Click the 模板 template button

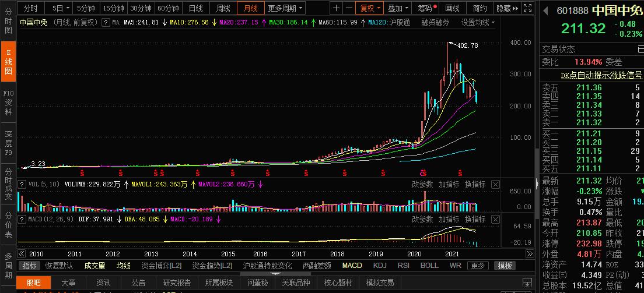coord(505,266)
